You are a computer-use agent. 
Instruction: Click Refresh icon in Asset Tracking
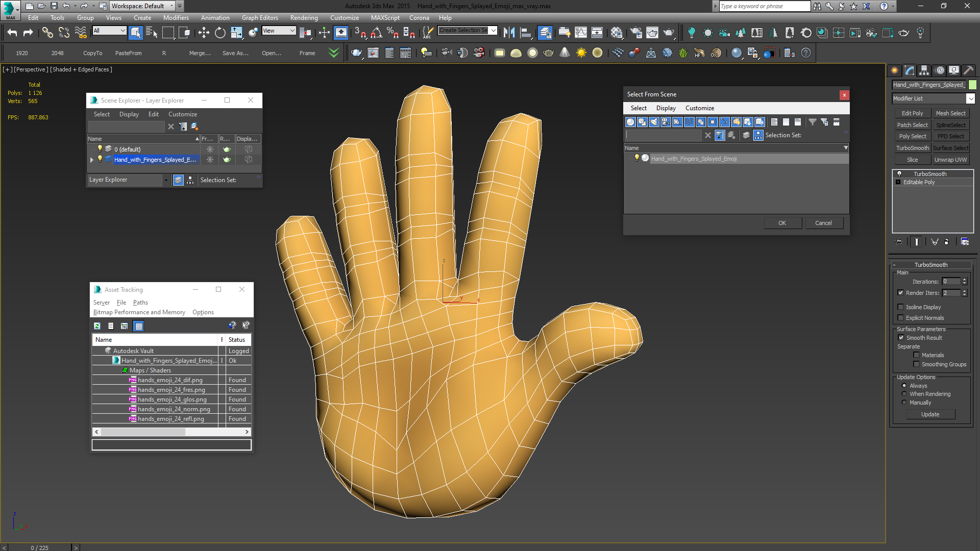97,325
